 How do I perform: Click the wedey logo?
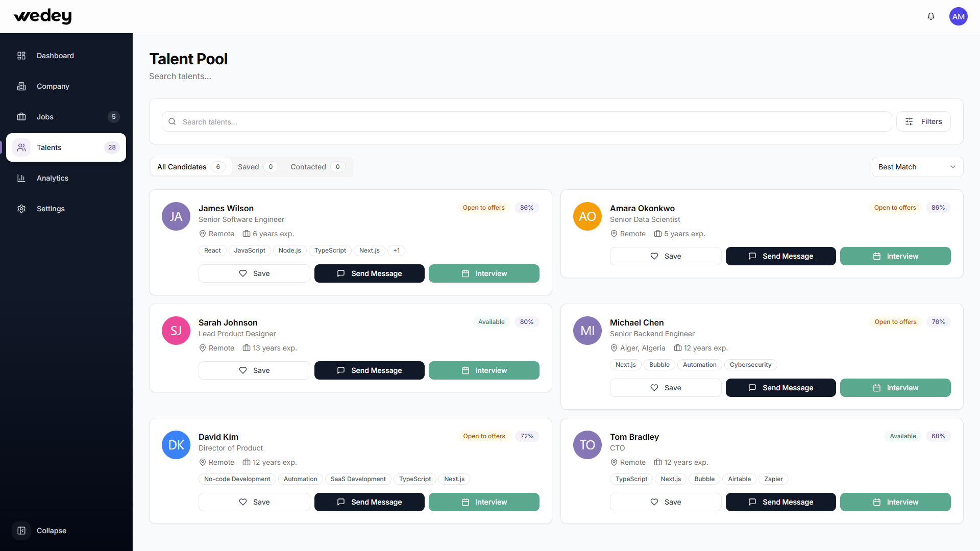43,16
